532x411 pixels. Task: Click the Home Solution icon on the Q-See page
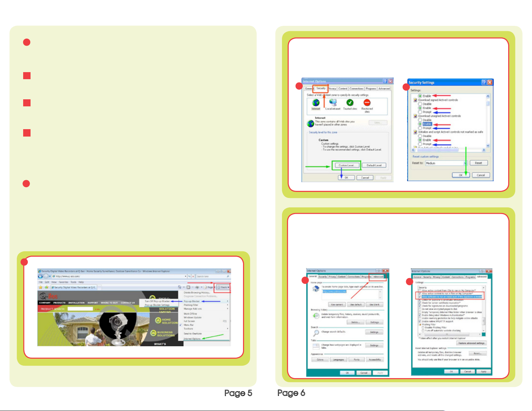coord(158,320)
